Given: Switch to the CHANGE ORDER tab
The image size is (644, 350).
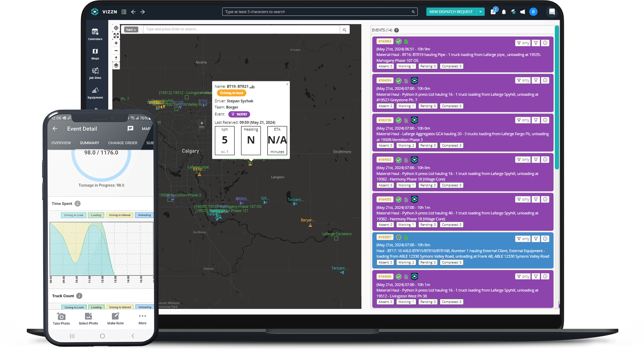Looking at the screenshot, I should point(122,143).
